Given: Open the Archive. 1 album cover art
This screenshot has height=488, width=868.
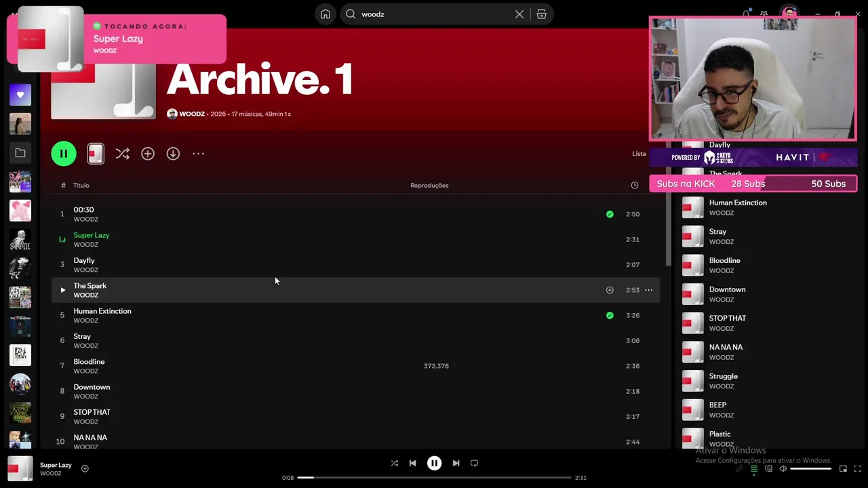Looking at the screenshot, I should (x=103, y=91).
